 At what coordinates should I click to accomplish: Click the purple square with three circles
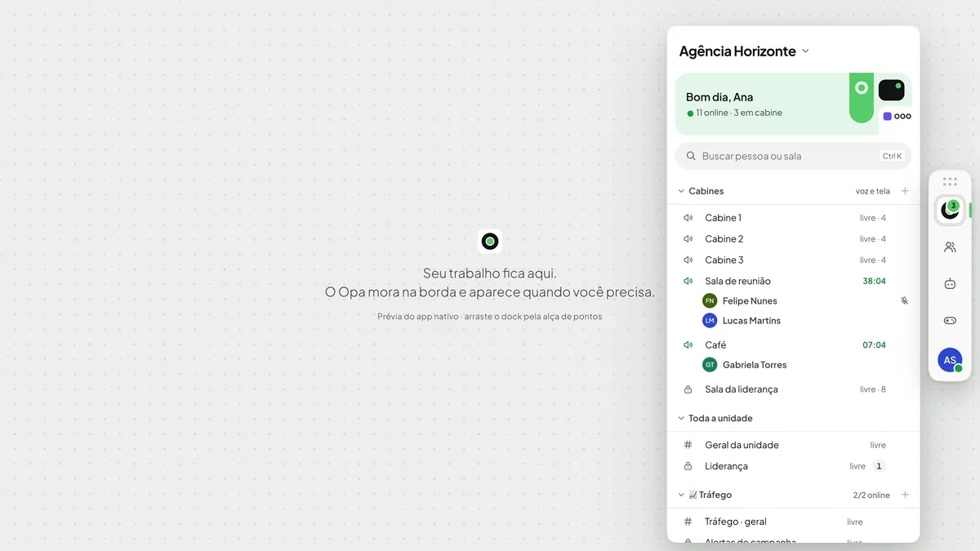897,117
